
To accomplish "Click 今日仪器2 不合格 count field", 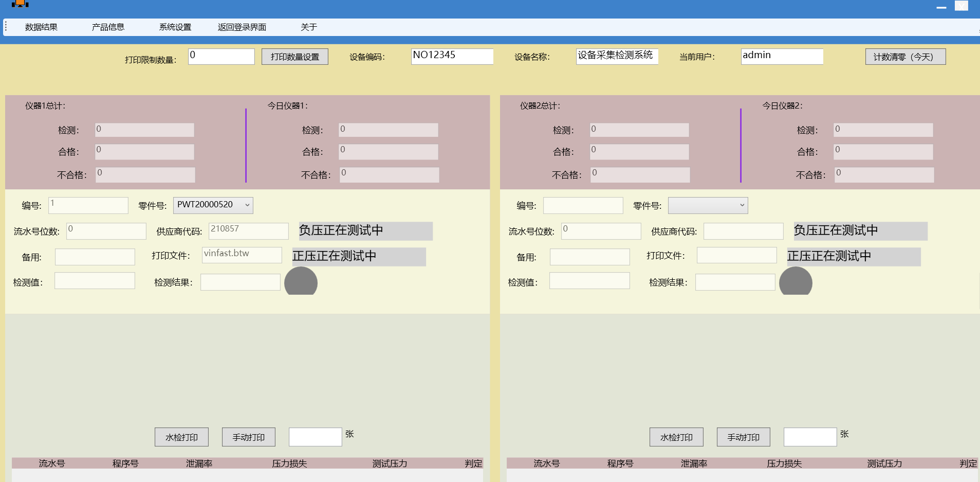I will [x=884, y=175].
